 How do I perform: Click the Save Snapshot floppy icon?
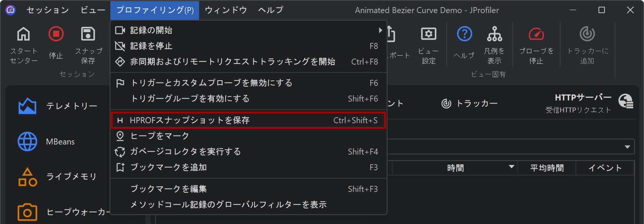coord(88,34)
